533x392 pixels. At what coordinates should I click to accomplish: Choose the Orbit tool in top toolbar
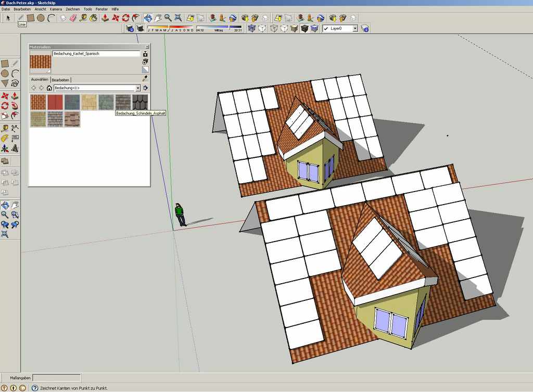coord(148,18)
